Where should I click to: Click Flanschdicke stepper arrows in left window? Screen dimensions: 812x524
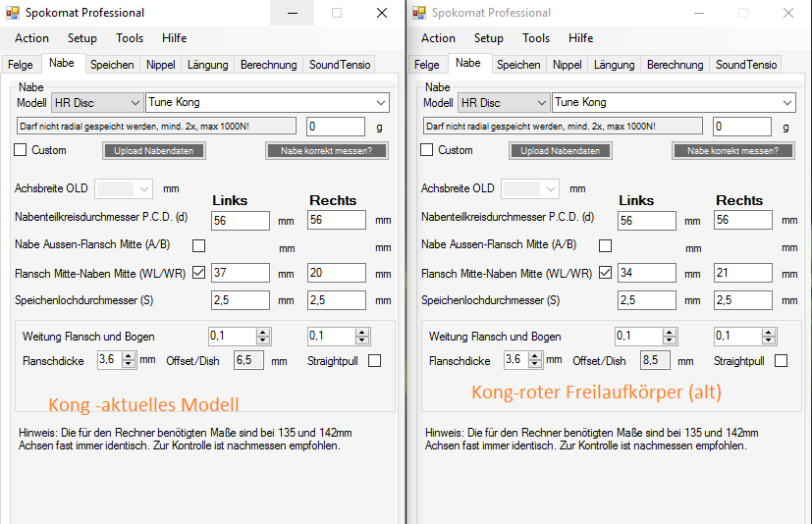point(129,359)
